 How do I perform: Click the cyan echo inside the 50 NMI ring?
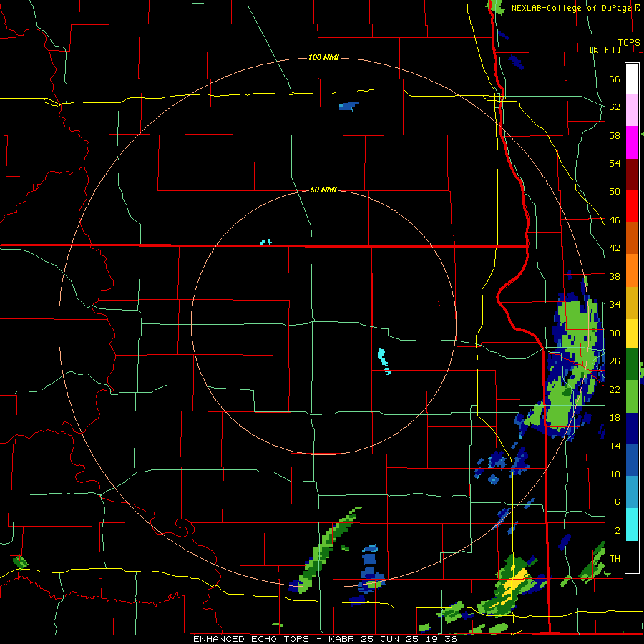[x=384, y=361]
